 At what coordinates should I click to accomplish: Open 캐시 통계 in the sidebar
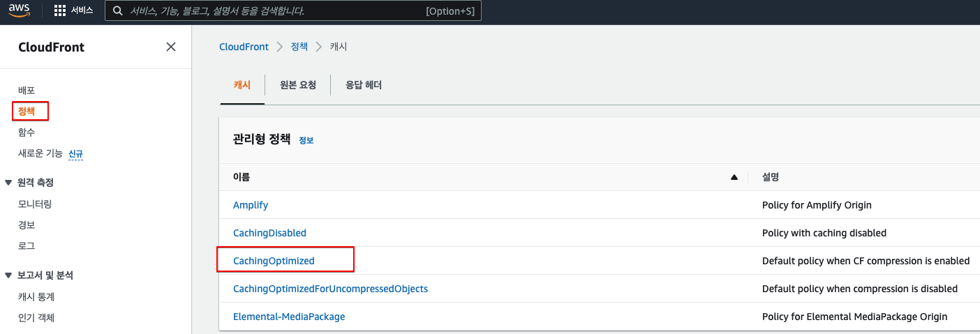pyautogui.click(x=36, y=297)
